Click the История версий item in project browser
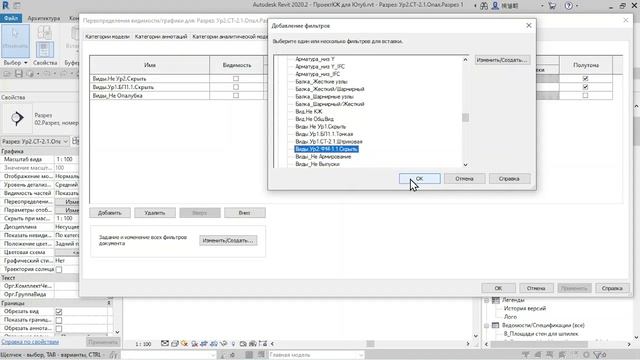The height and width of the screenshot is (360, 640). point(524,308)
